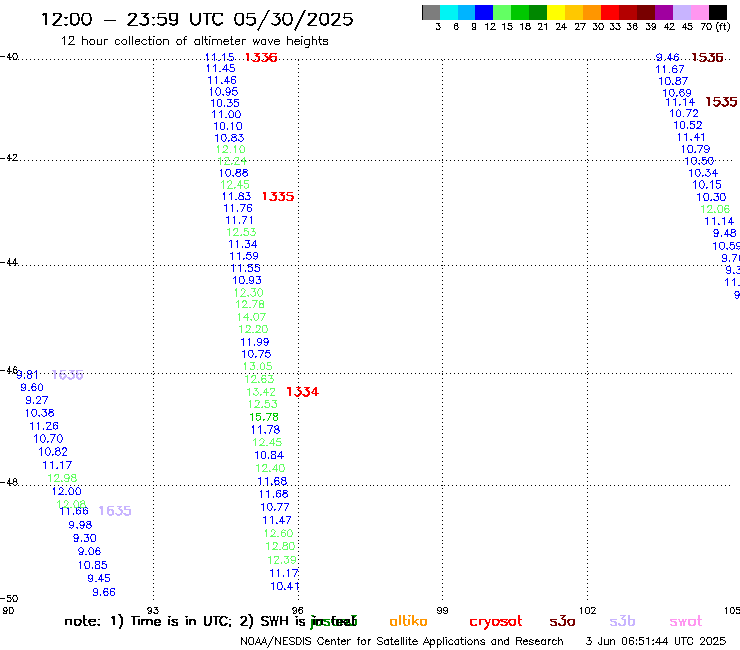Image resolution: width=740 pixels, height=650 pixels.
Task: Click the 9.46 wave height reading
Action: tap(667, 58)
